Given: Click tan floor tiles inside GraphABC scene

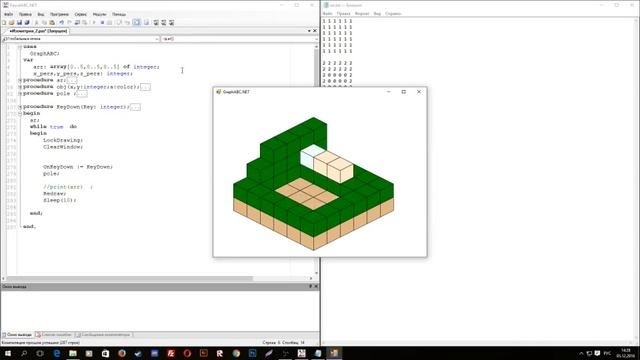Looking at the screenshot, I should click(x=307, y=193).
